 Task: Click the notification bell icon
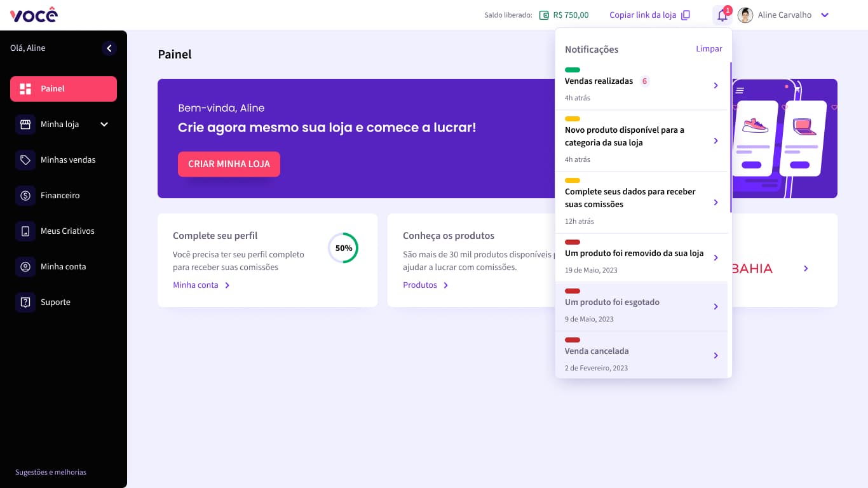pos(722,15)
